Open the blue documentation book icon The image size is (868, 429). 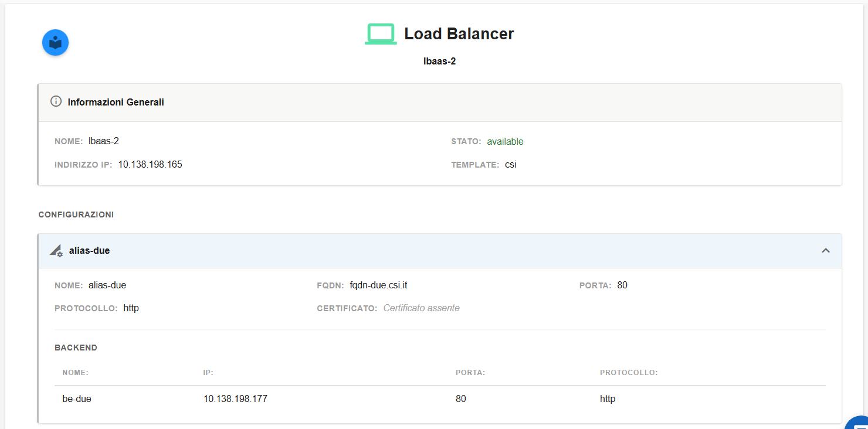[56, 43]
